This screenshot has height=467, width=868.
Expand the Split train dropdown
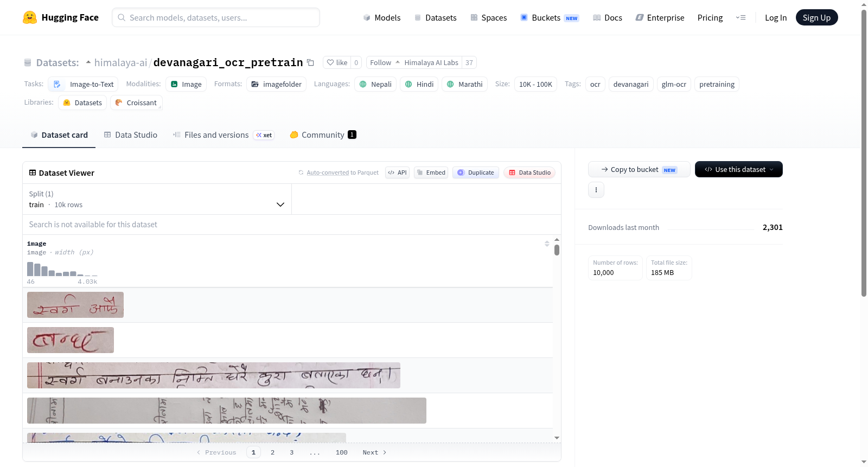click(157, 199)
